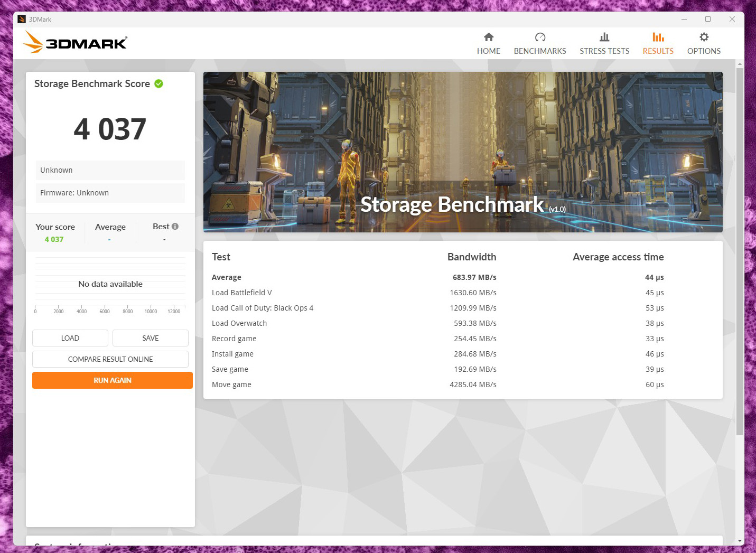Click the Storage Benchmark banner image
The width and height of the screenshot is (756, 553).
(463, 152)
